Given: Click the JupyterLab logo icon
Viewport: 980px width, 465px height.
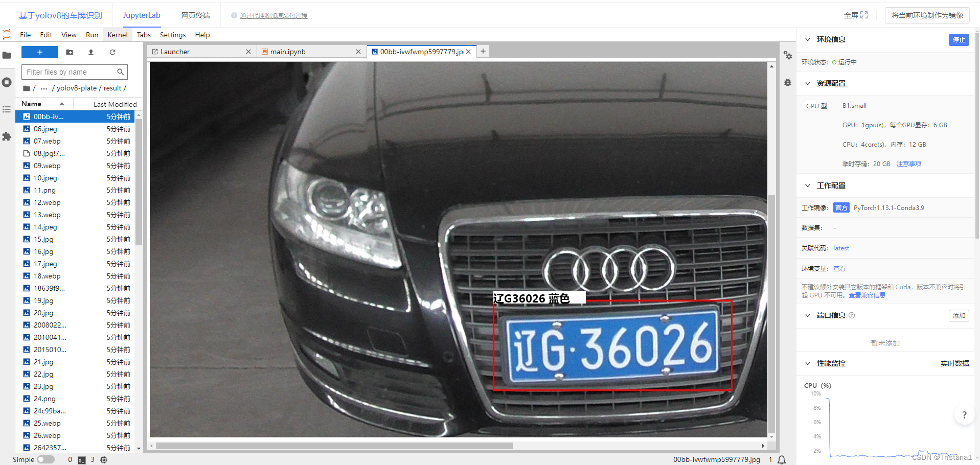Looking at the screenshot, I should coord(7,35).
